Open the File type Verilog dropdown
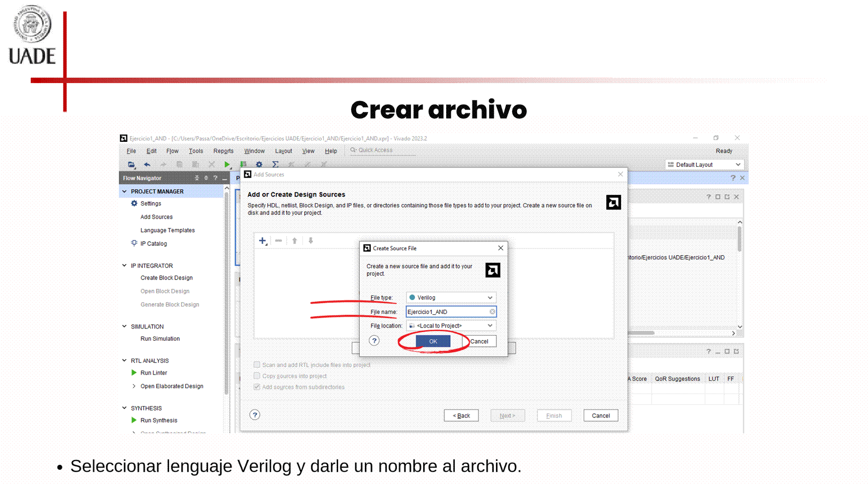The width and height of the screenshot is (868, 488). pyautogui.click(x=451, y=297)
